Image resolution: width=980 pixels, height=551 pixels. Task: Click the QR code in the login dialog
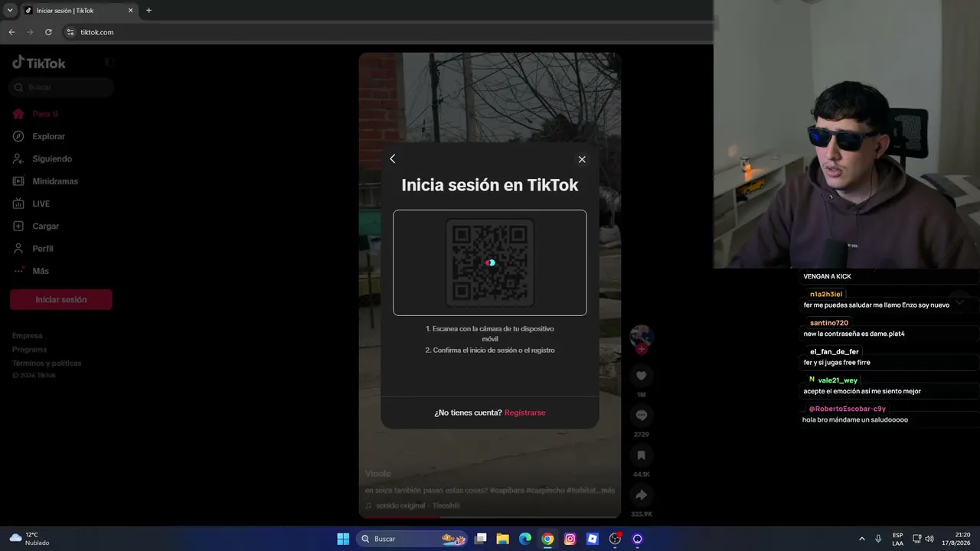pos(490,262)
